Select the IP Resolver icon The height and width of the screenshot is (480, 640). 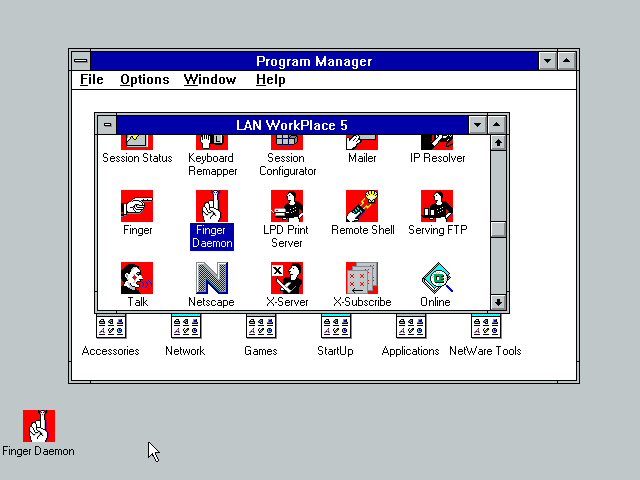(437, 142)
